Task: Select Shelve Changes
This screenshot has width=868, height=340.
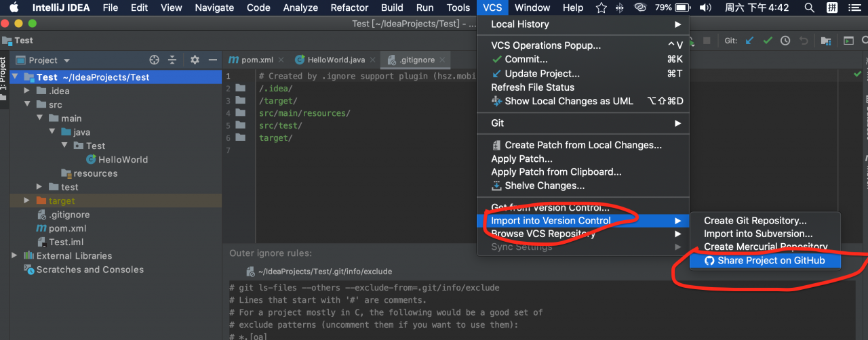Action: (x=583, y=186)
